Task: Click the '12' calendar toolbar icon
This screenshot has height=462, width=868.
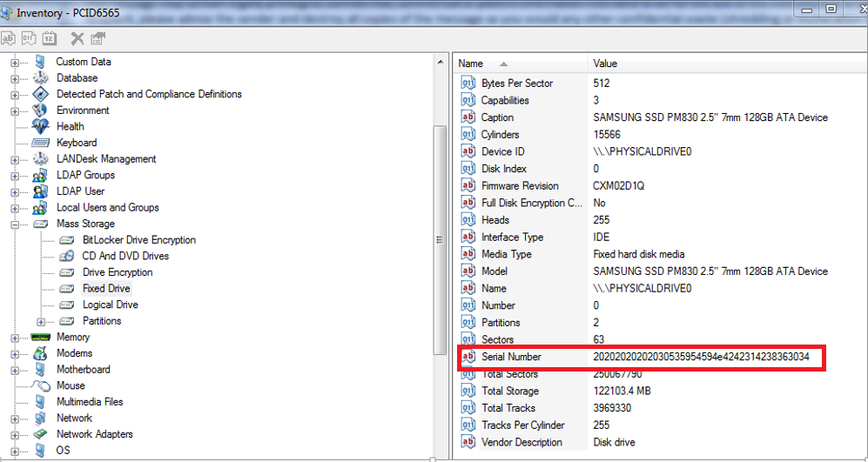Action: [x=50, y=38]
